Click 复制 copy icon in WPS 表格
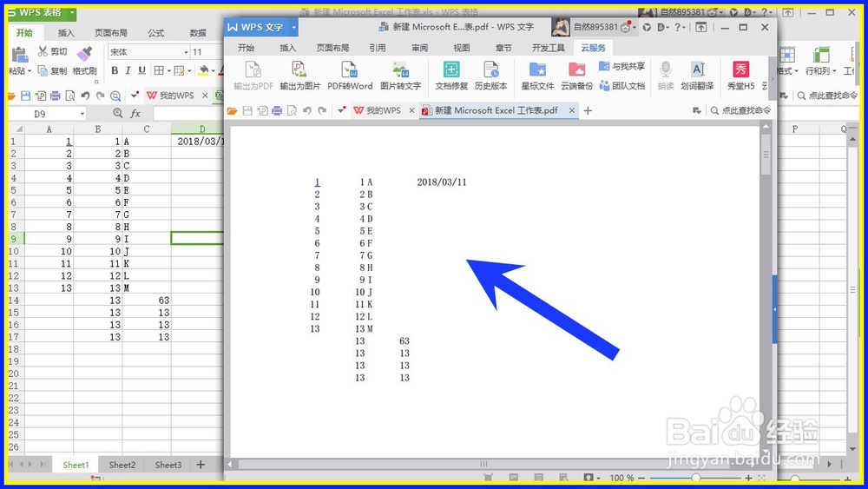 pyautogui.click(x=43, y=70)
